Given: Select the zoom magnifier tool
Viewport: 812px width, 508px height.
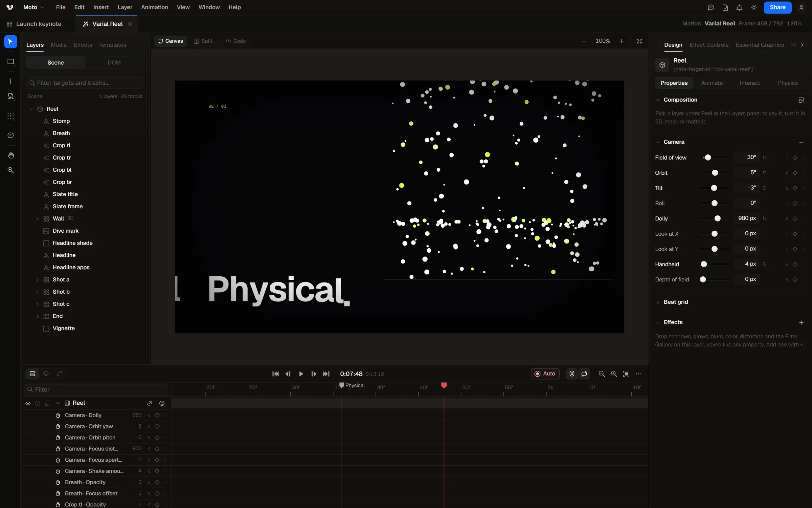Looking at the screenshot, I should tap(11, 170).
